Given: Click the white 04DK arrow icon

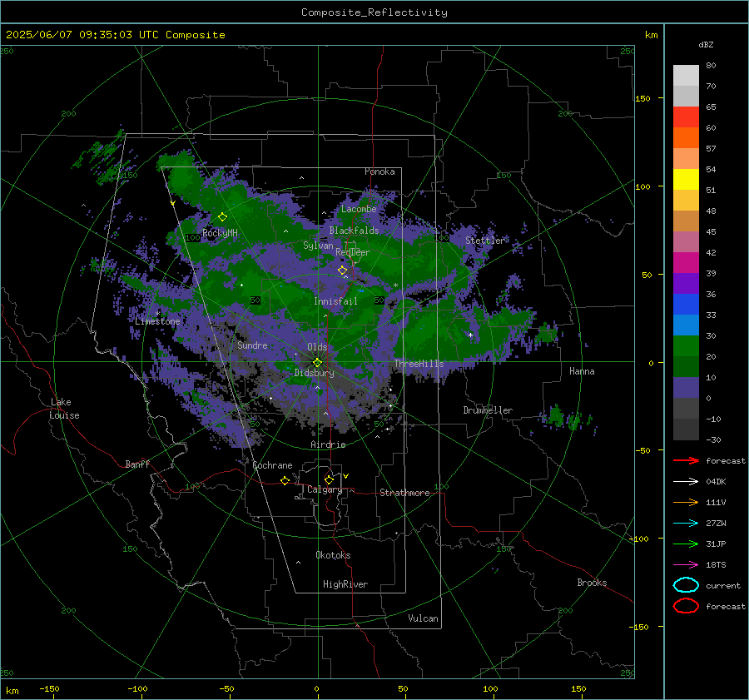Looking at the screenshot, I should click(686, 481).
